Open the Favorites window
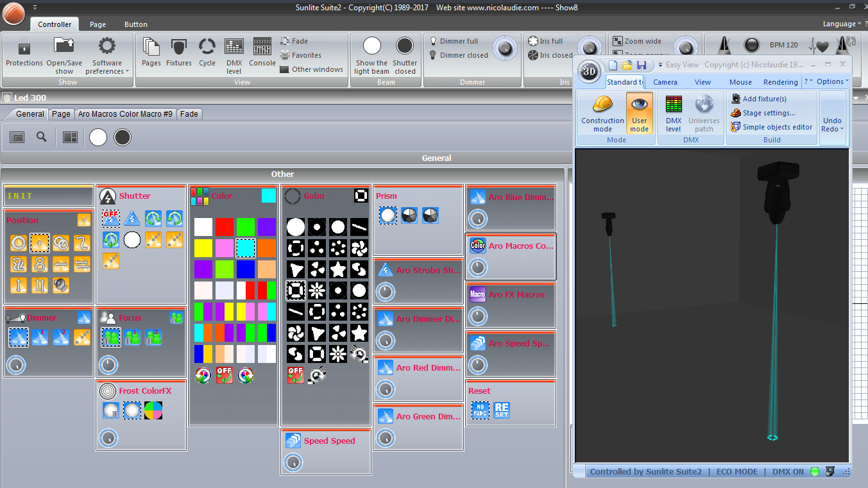The height and width of the screenshot is (488, 868). point(300,55)
